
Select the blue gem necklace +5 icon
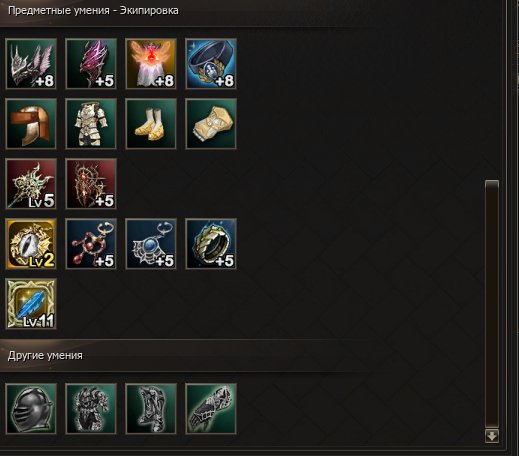tap(151, 244)
